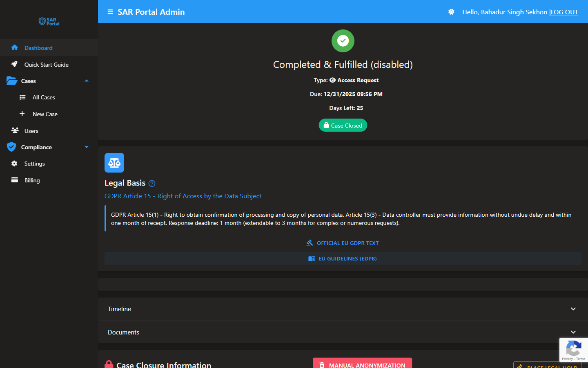The width and height of the screenshot is (588, 368).
Task: Open the Official EU GDPR Text link
Action: (342, 243)
